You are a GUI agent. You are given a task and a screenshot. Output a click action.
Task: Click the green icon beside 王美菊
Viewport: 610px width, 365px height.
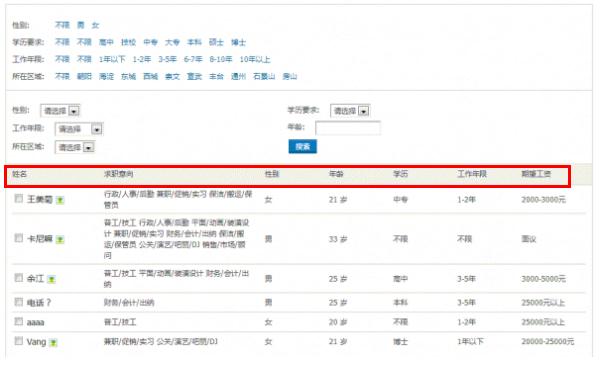(x=60, y=200)
